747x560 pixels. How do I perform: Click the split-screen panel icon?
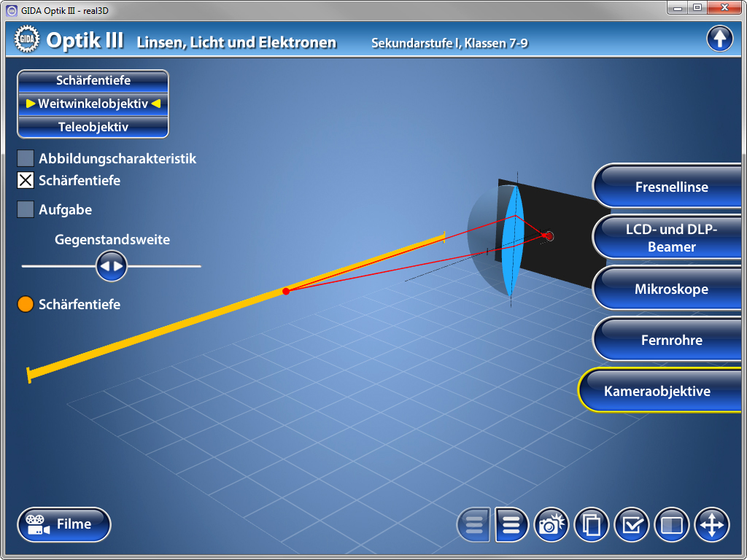click(672, 525)
